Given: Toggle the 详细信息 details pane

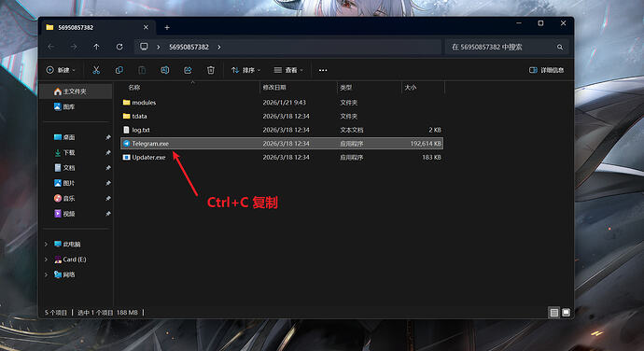Looking at the screenshot, I should click(546, 70).
